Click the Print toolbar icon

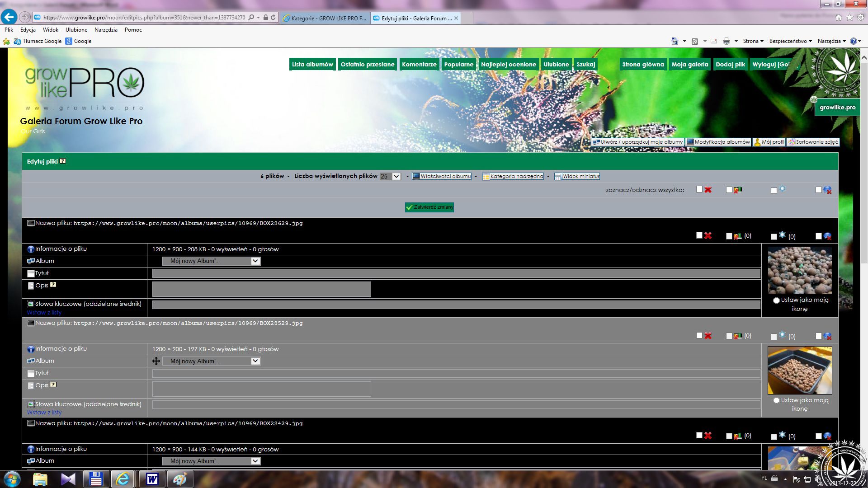click(x=726, y=41)
